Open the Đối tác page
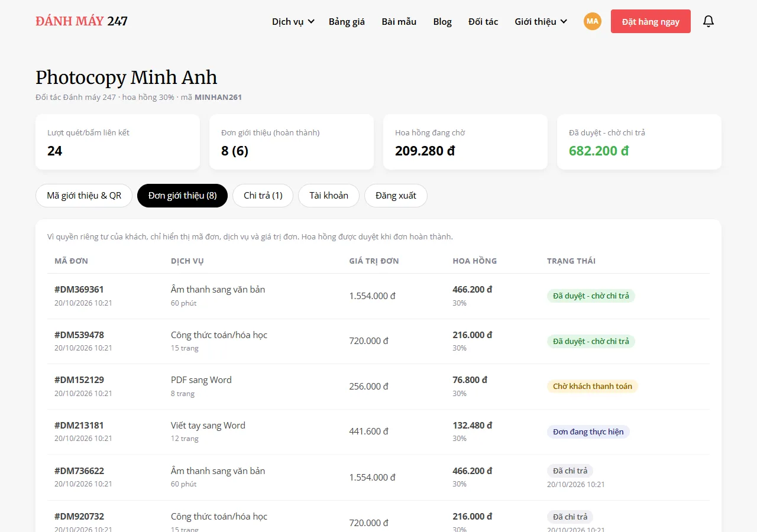 tap(483, 21)
